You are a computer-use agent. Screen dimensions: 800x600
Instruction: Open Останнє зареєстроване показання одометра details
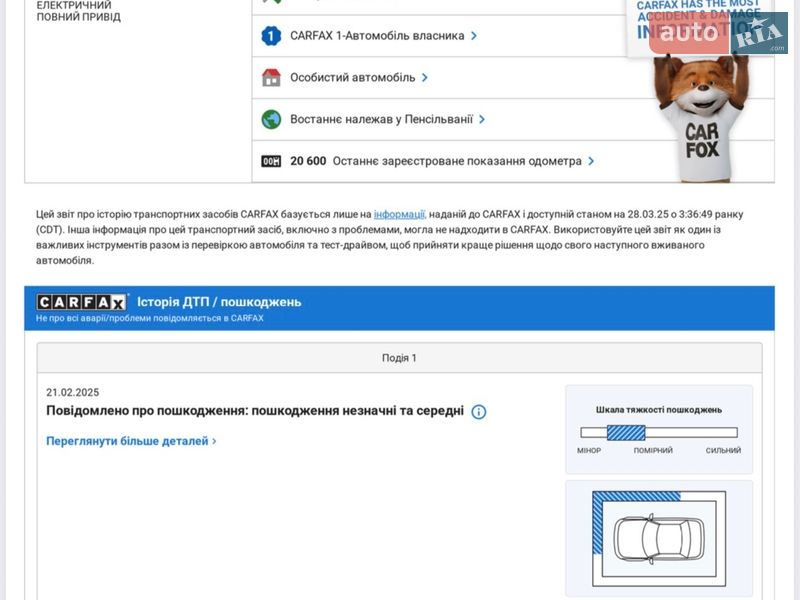coord(457,161)
